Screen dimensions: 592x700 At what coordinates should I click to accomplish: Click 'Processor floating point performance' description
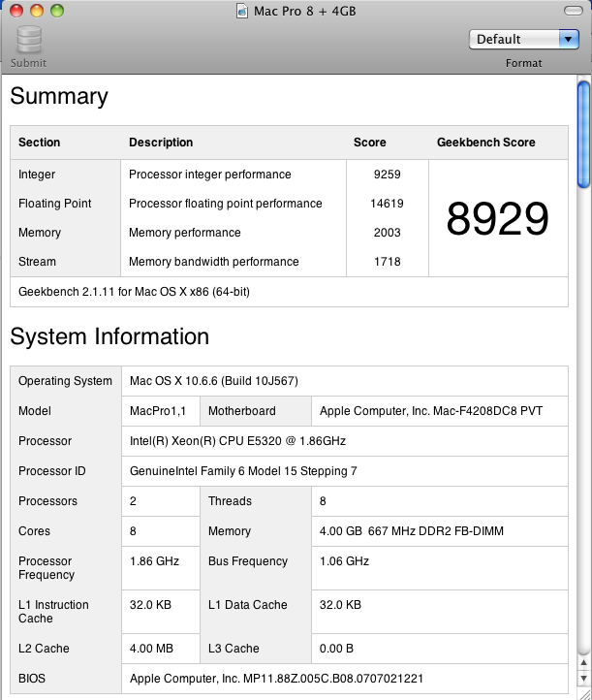pyautogui.click(x=226, y=204)
